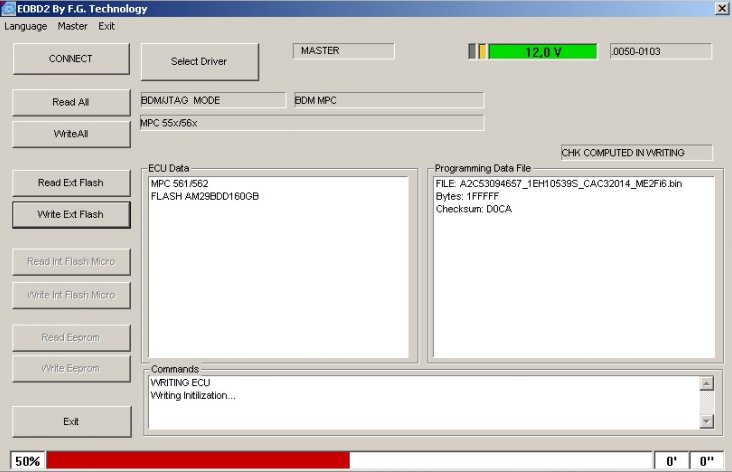Image resolution: width=732 pixels, height=472 pixels.
Task: Click the Write Eeprom button
Action: pyautogui.click(x=71, y=368)
